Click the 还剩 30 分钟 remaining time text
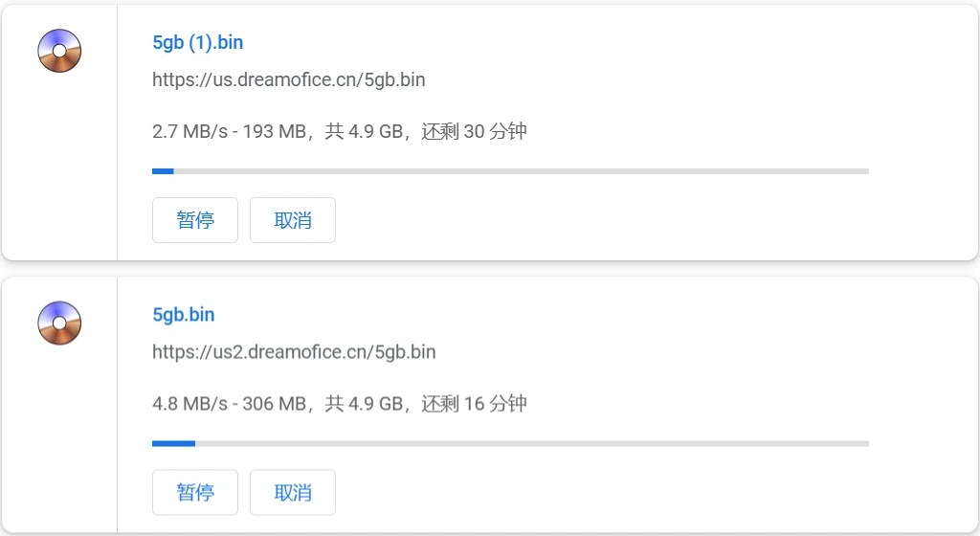 pos(475,132)
